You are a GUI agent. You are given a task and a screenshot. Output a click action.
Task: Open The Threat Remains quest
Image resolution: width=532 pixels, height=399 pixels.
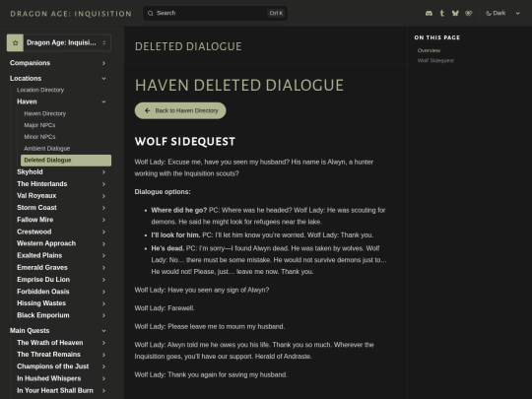49,355
